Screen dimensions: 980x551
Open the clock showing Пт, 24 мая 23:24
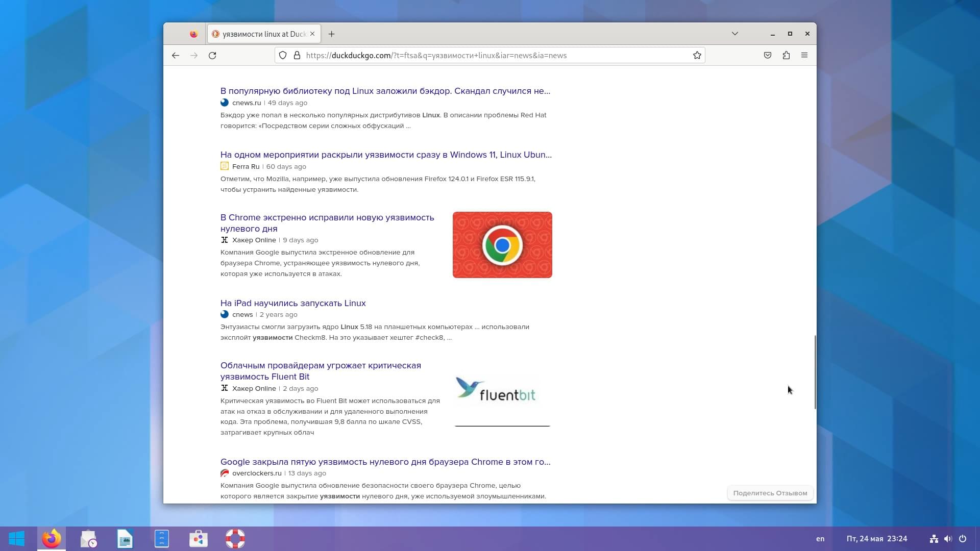coord(877,539)
